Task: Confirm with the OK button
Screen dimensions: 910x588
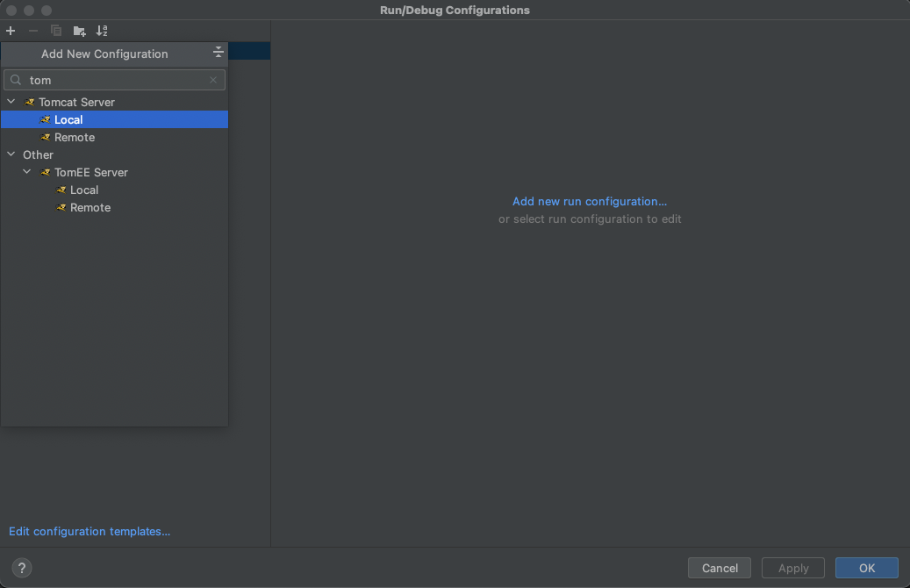Action: (867, 569)
